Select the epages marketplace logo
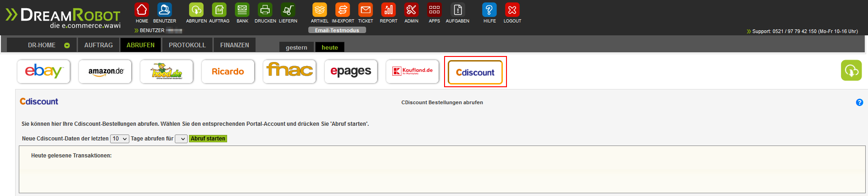868x196 pixels. 351,72
